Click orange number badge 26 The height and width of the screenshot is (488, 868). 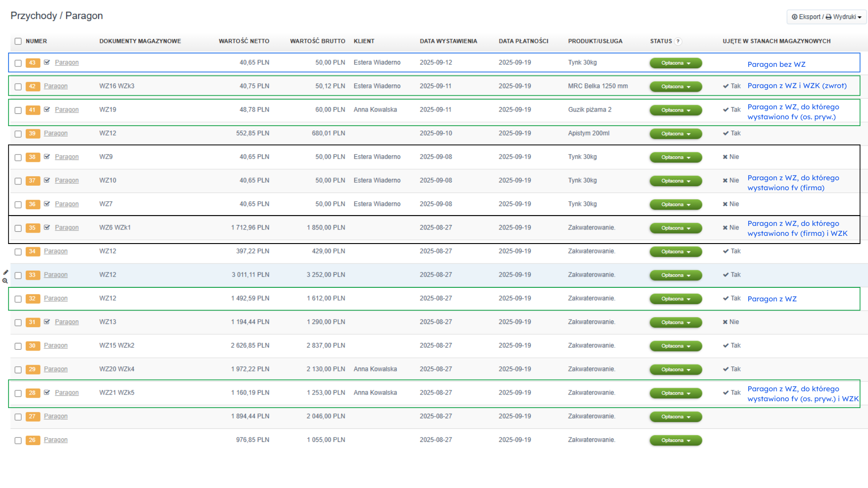coord(33,440)
